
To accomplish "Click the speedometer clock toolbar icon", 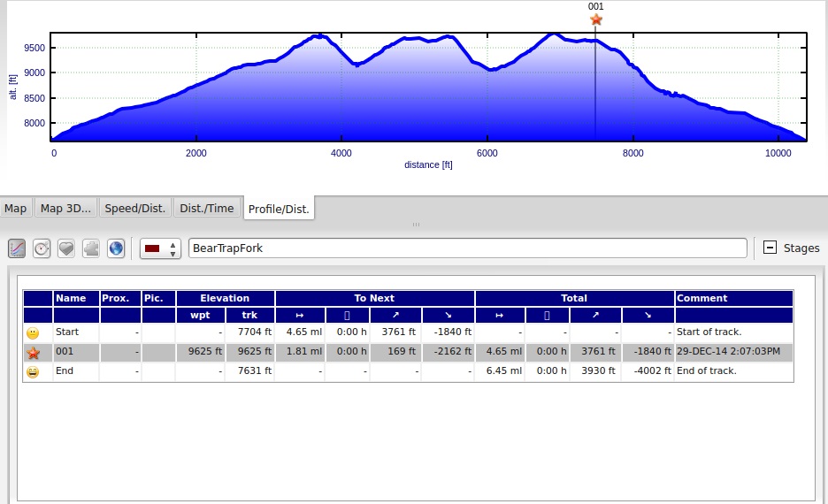I will pos(42,248).
